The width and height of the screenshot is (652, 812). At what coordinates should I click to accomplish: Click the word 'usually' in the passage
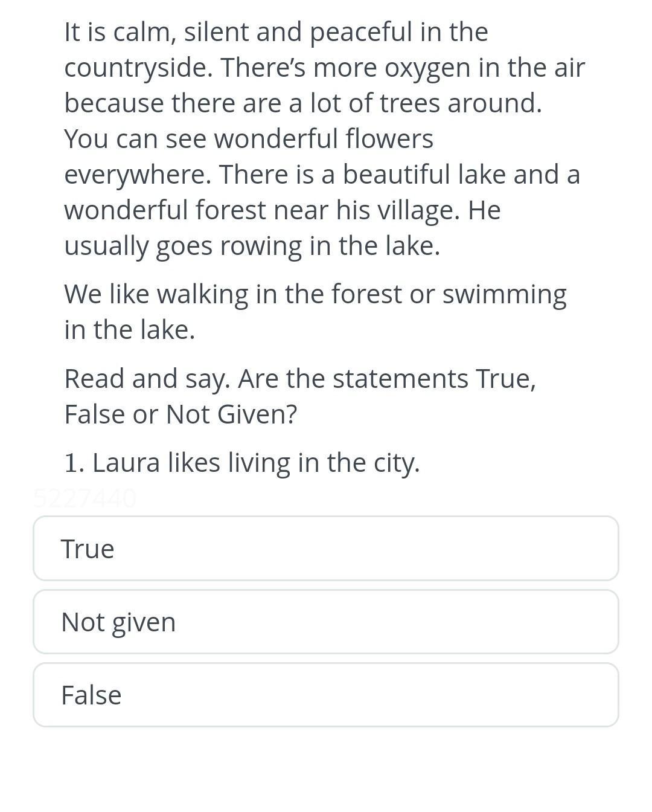(x=106, y=246)
